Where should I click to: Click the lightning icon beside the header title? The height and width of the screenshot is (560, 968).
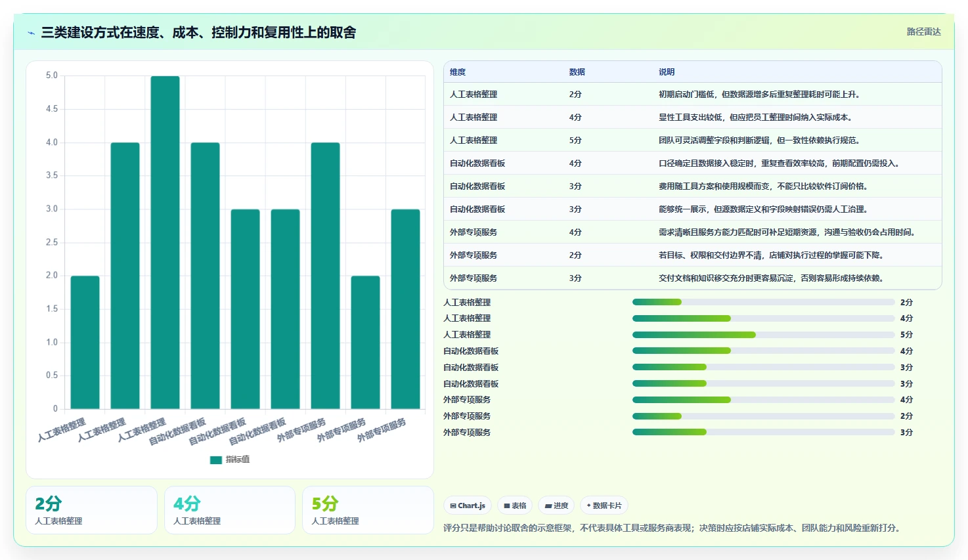[x=32, y=33]
